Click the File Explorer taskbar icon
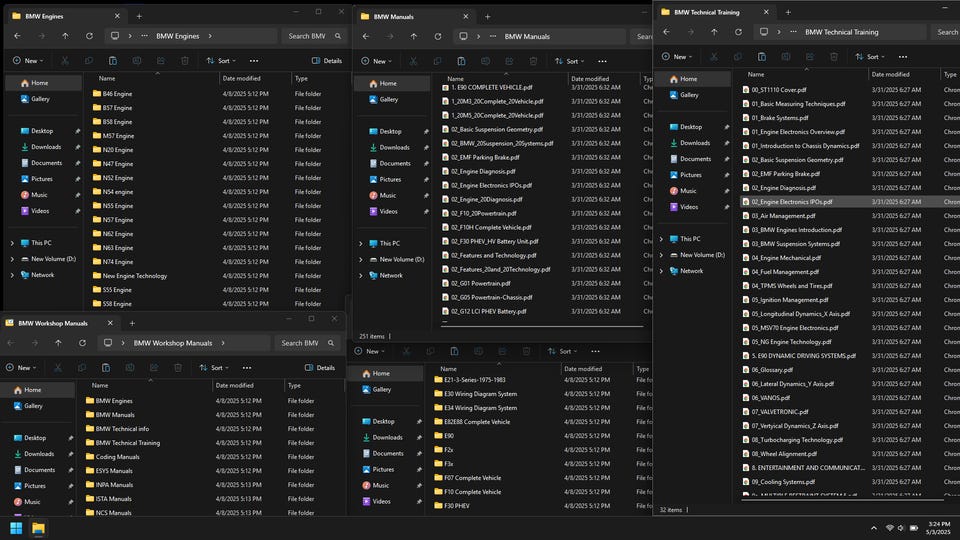 coord(38,528)
